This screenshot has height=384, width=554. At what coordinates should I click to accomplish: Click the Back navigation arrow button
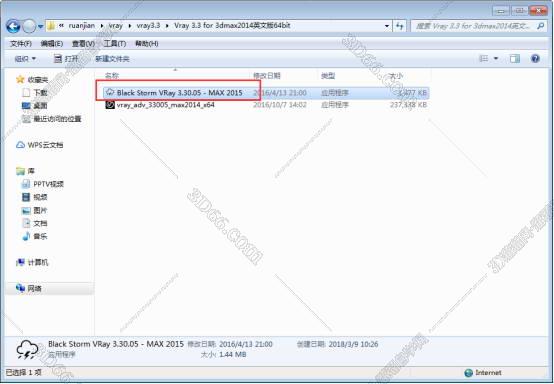tap(13, 26)
